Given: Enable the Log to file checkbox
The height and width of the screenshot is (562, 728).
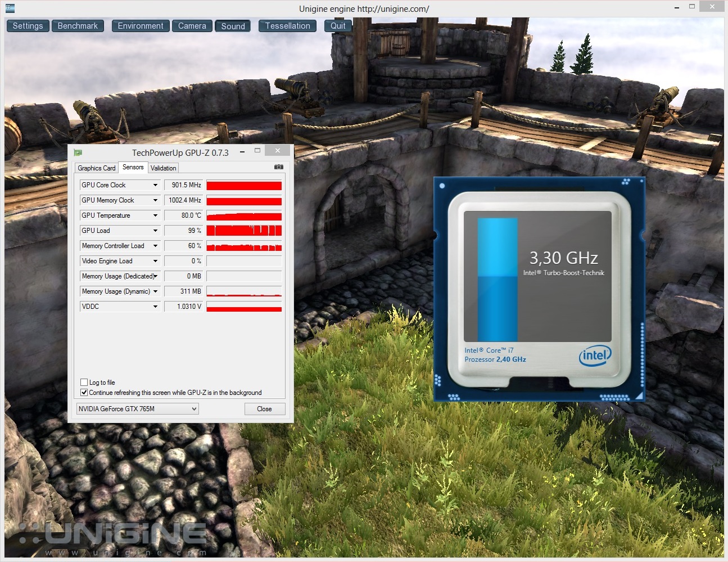Looking at the screenshot, I should [84, 383].
